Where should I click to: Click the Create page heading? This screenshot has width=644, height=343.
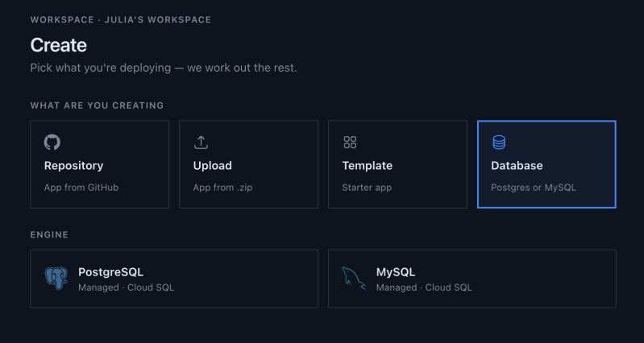[58, 45]
